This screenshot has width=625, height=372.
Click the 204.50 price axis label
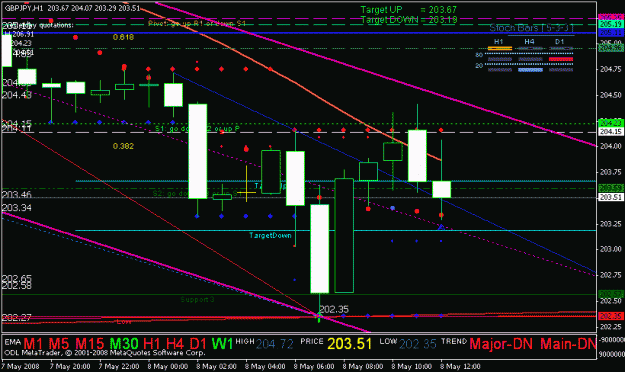(611, 95)
